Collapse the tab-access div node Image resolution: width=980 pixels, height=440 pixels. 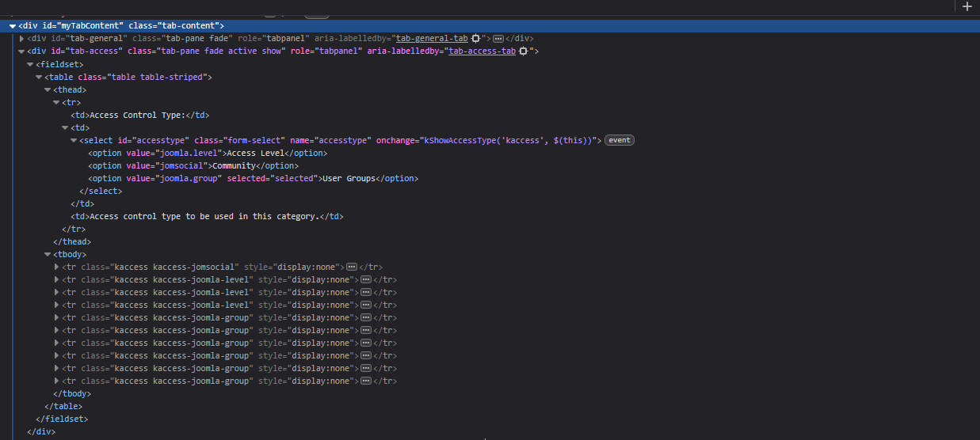tap(21, 51)
